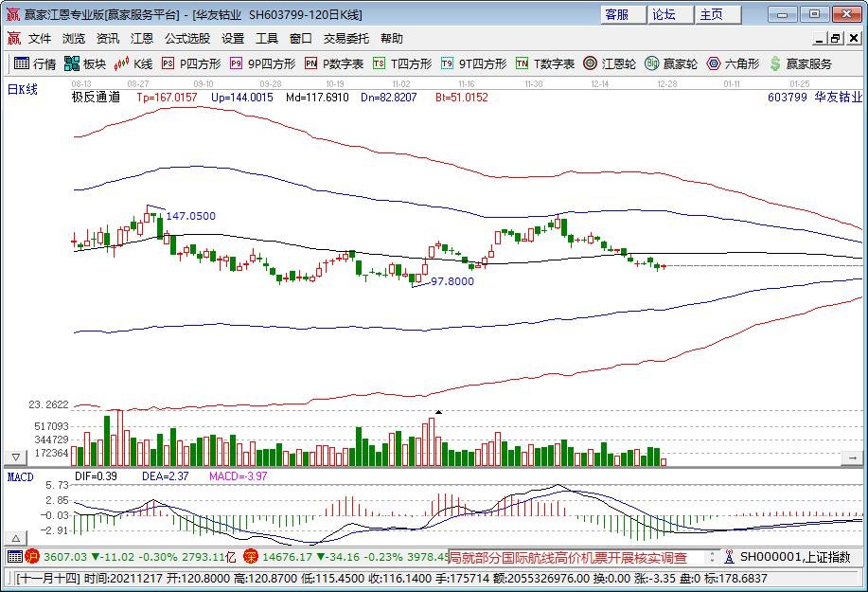Click the 日K线 period label
Image resolution: width=868 pixels, height=592 pixels.
(x=22, y=89)
